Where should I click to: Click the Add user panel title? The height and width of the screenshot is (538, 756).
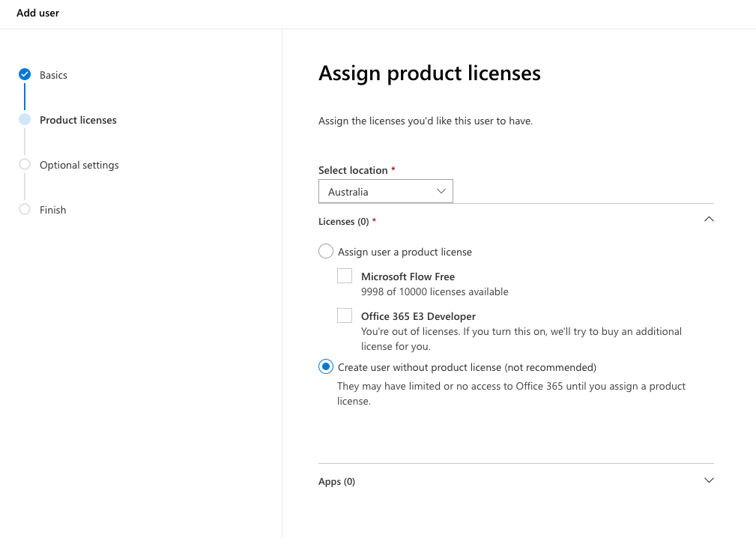coord(37,13)
